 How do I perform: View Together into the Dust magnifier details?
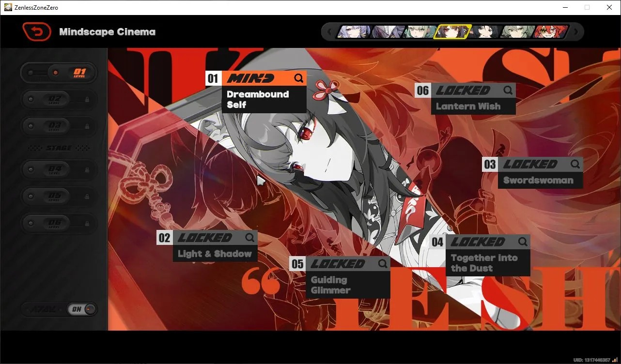pos(523,242)
